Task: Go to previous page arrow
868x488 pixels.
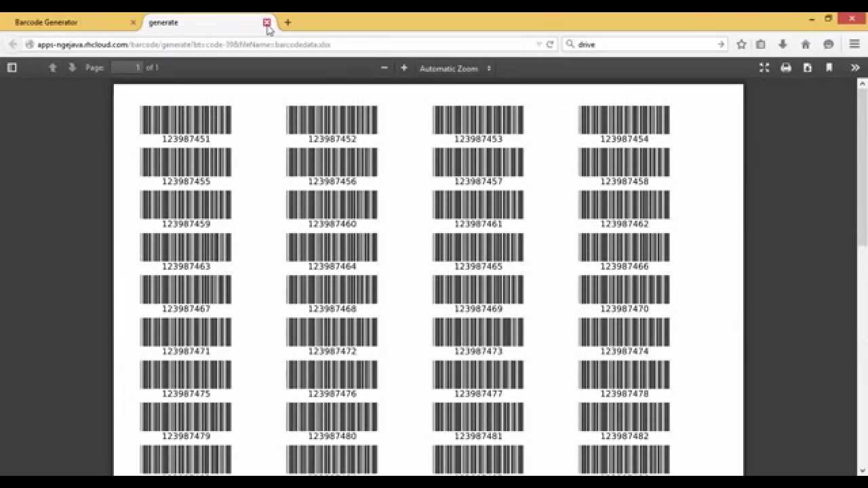Action: 52,68
